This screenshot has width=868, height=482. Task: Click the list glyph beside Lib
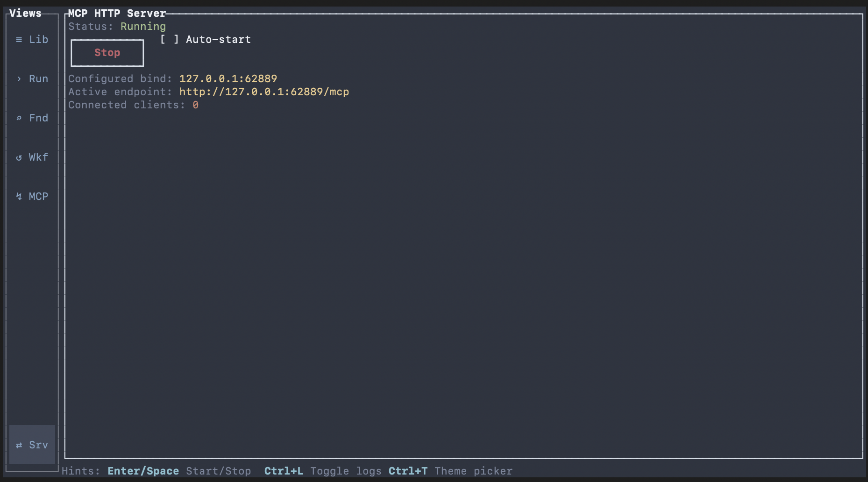coord(19,39)
